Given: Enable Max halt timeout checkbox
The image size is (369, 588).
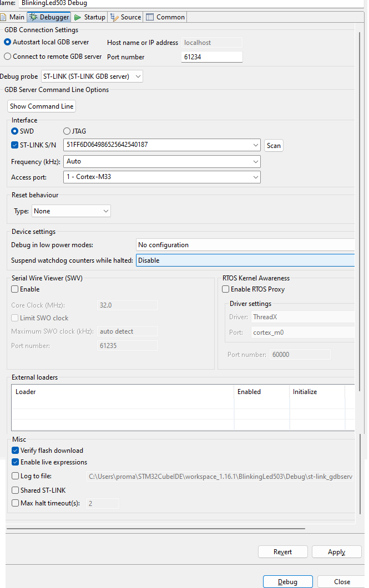Looking at the screenshot, I should pos(16,503).
